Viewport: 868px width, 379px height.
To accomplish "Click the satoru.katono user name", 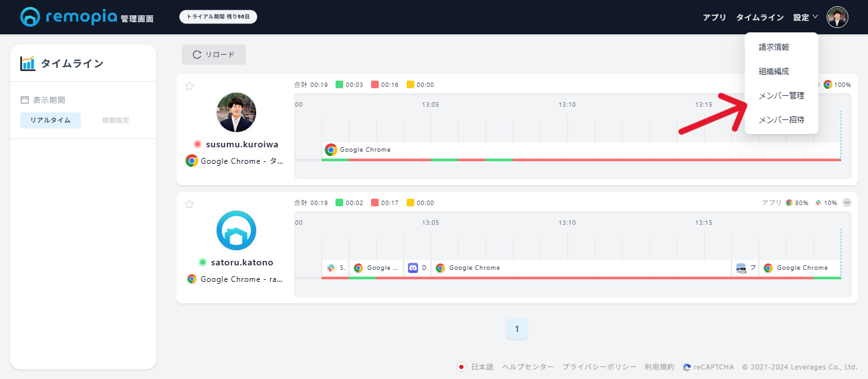I will tap(242, 262).
